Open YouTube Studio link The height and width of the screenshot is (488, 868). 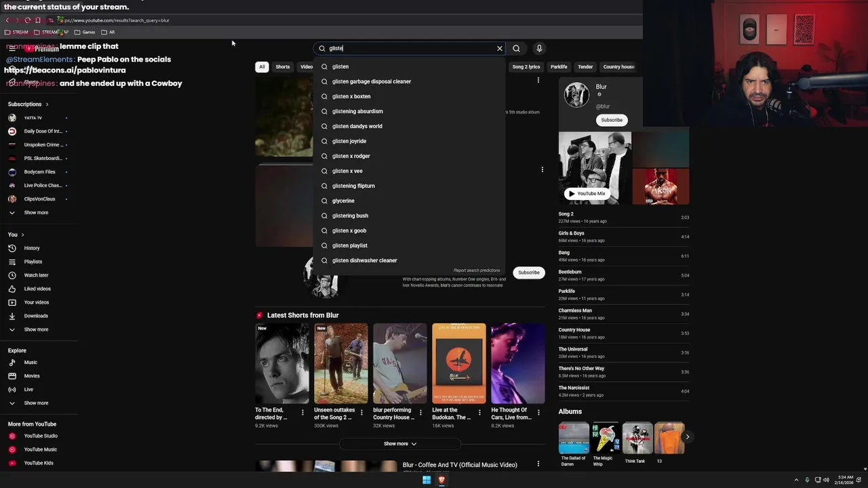tap(41, 436)
